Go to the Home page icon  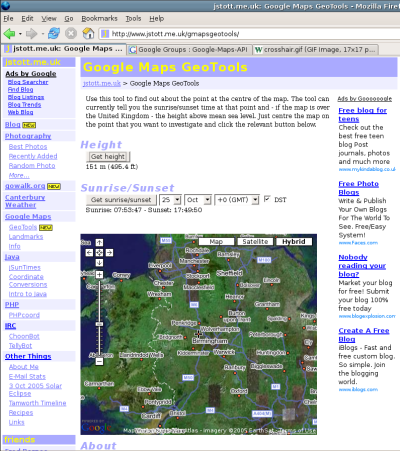(x=88, y=33)
